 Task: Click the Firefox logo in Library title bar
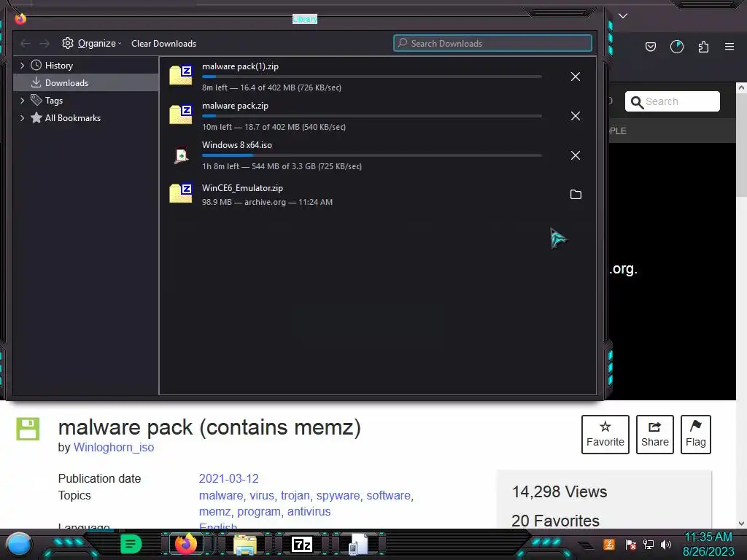click(20, 19)
